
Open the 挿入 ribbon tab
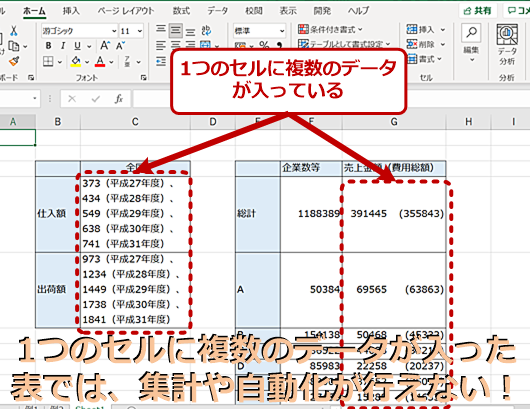click(71, 11)
